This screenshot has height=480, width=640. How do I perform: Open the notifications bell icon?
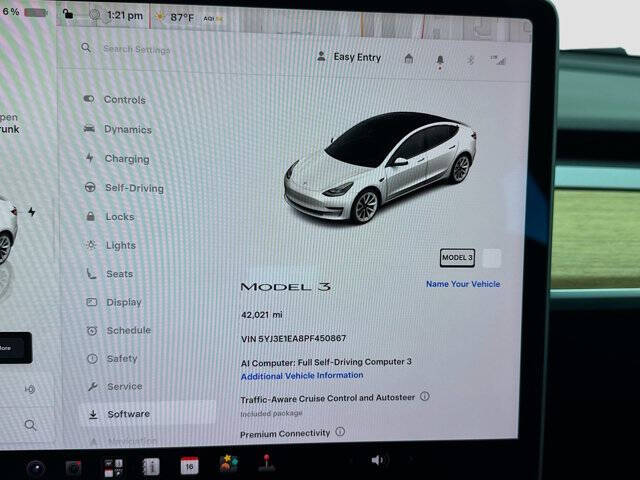(x=440, y=61)
